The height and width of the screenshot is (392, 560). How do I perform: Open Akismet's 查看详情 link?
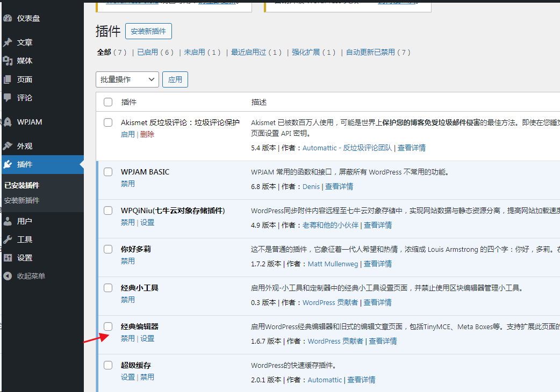tap(412, 148)
